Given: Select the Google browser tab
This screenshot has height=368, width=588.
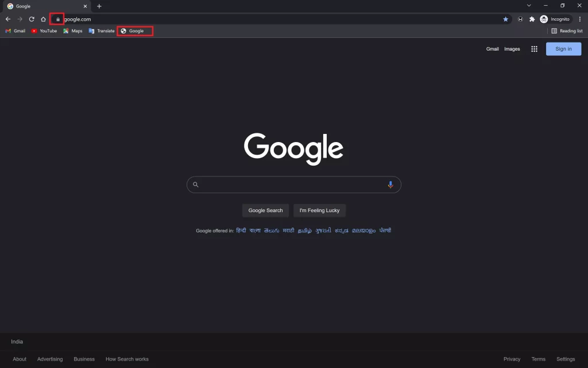Looking at the screenshot, I should (x=47, y=6).
